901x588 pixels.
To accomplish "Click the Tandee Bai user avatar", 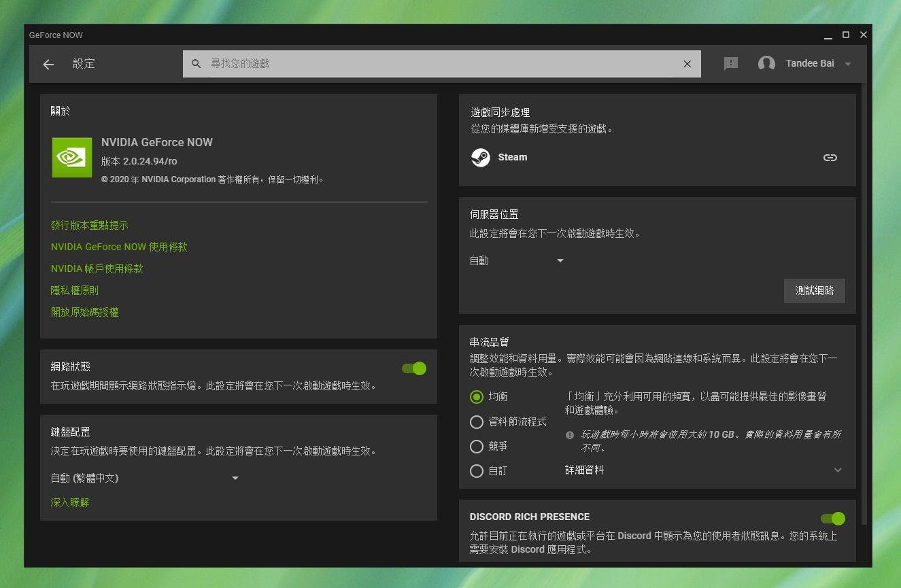I will click(766, 64).
